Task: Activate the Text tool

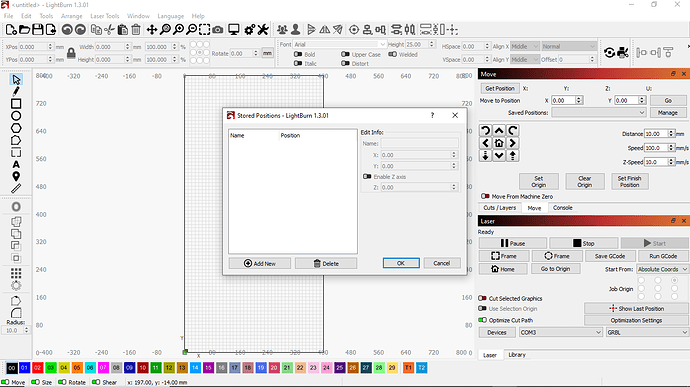Action: (16, 165)
